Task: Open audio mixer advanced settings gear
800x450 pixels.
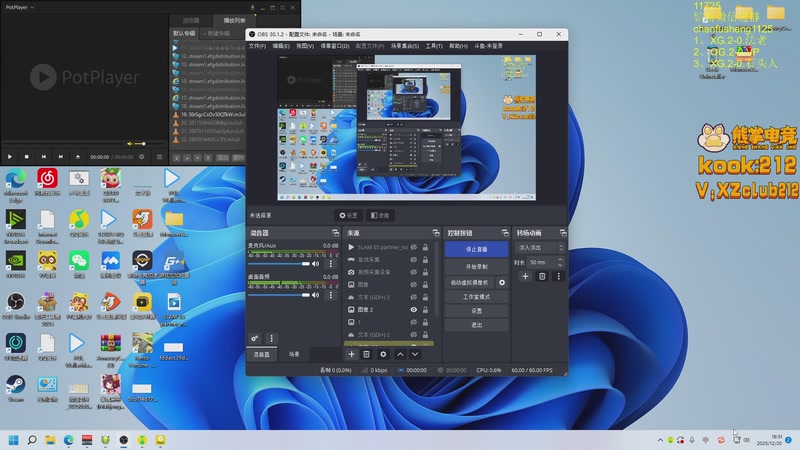Action: 256,339
